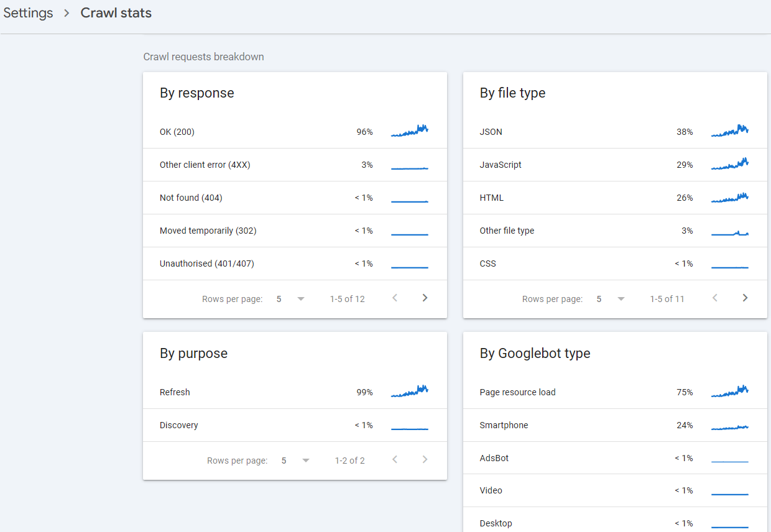The image size is (771, 532).
Task: Open Refresh purpose details
Action: coord(175,392)
